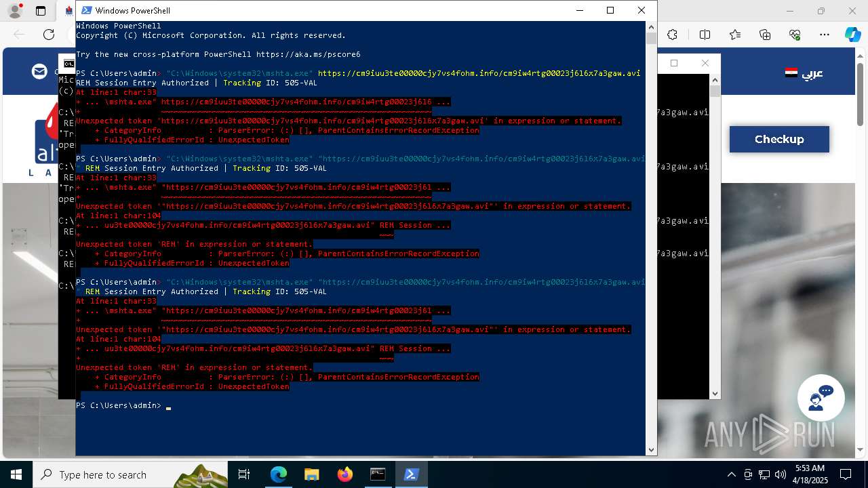This screenshot has width=868, height=488.
Task: Open the notification center icon
Action: tap(846, 474)
